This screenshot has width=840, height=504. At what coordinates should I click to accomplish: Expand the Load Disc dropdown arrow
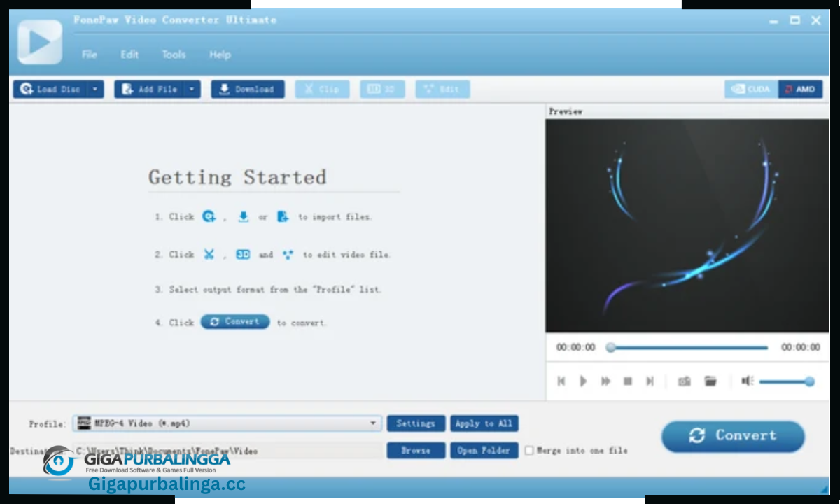(96, 89)
